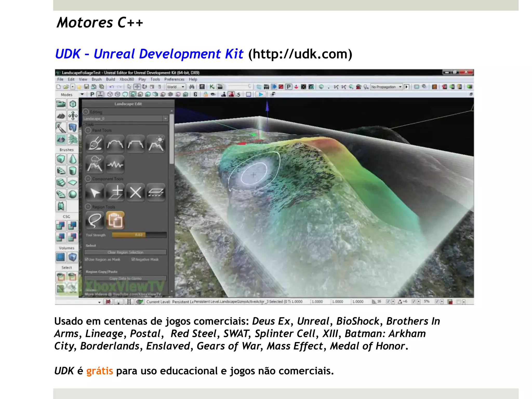
Task: Click the Play in viewport blue arrow
Action: 261,94
